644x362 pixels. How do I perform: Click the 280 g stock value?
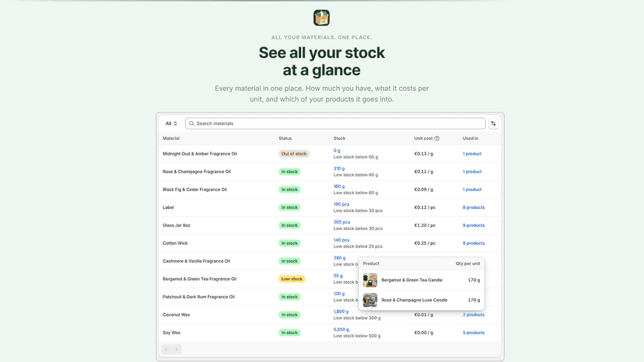point(340,258)
